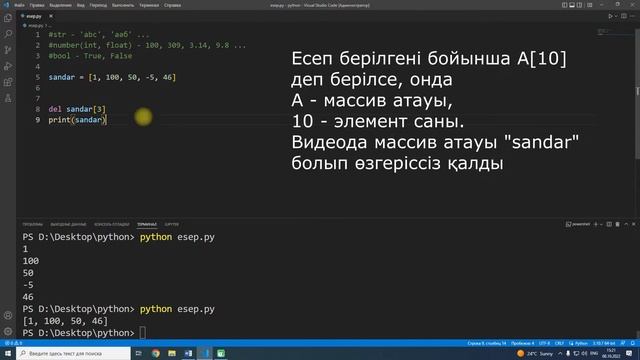The width and height of the screenshot is (640, 360).
Task: Open the Терминал menu
Action: [149, 5]
